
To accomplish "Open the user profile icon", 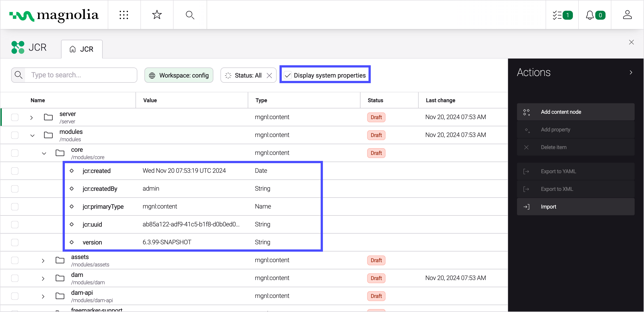I will point(627,15).
